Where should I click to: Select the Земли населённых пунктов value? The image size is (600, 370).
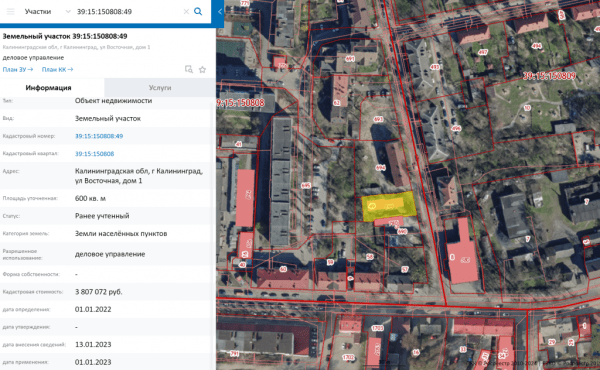click(x=121, y=233)
